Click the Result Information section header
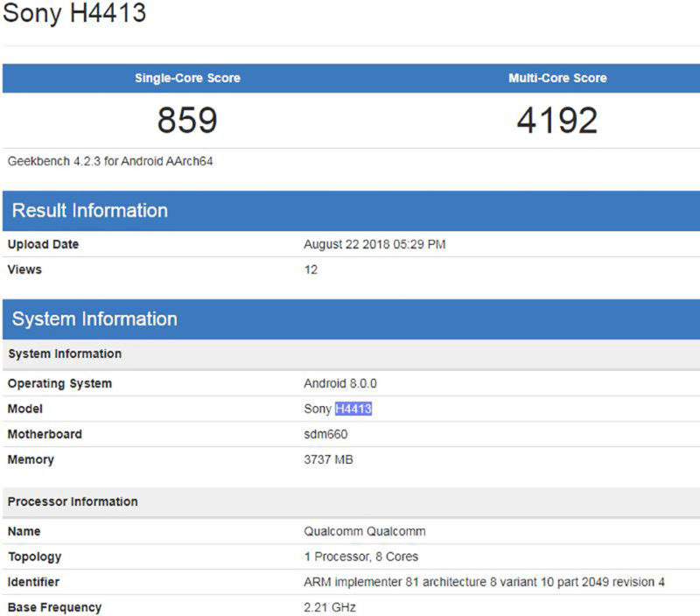700x616 pixels. click(89, 211)
